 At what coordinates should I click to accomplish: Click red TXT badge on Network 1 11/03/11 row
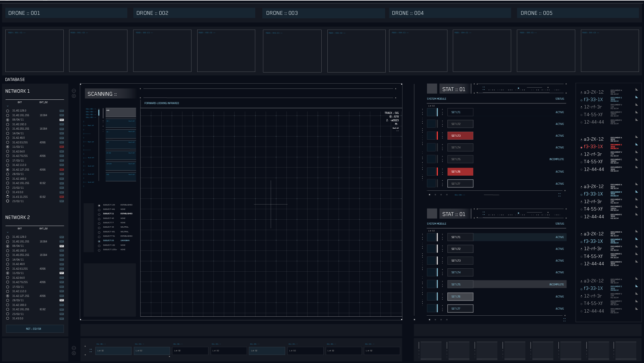[62, 147]
